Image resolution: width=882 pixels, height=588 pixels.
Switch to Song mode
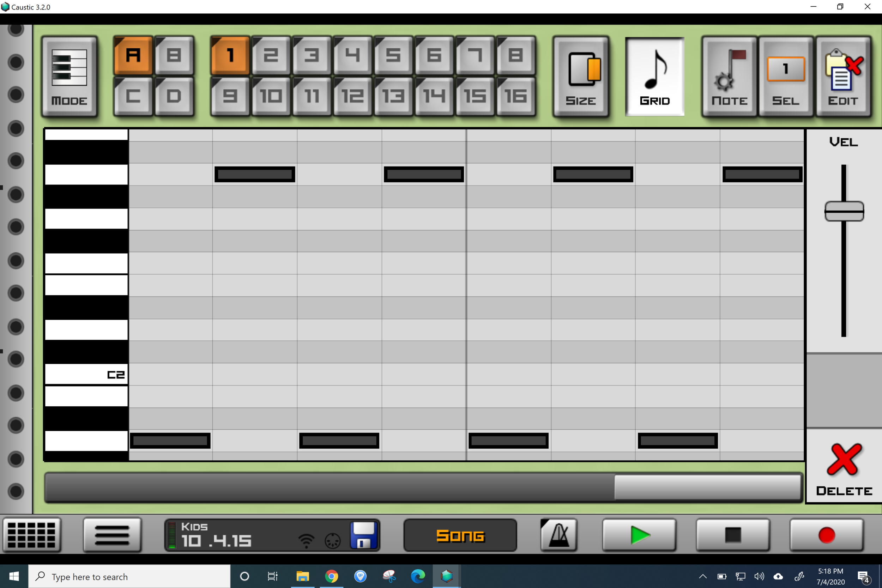pyautogui.click(x=460, y=535)
